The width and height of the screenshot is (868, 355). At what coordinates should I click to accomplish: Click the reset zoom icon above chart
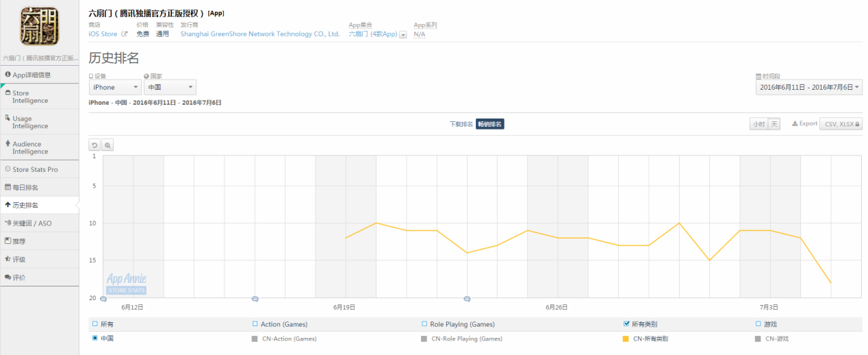pyautogui.click(x=94, y=145)
